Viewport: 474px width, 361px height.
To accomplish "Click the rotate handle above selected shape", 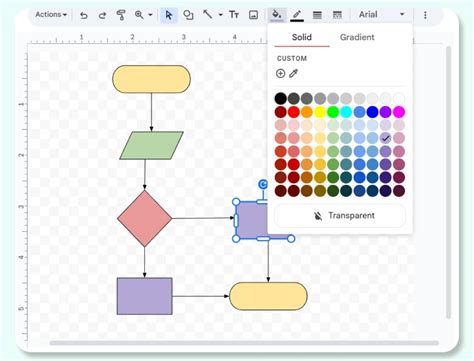I will [x=263, y=184].
